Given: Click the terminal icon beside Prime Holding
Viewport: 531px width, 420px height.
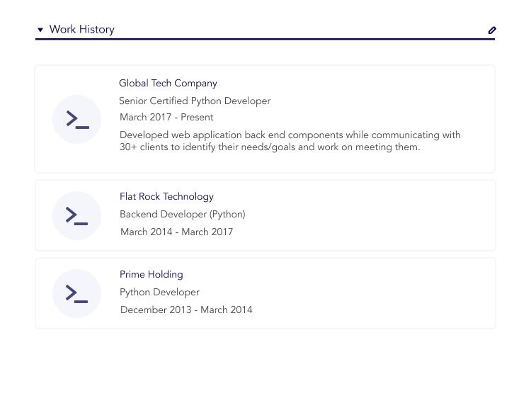Looking at the screenshot, I should tap(76, 293).
